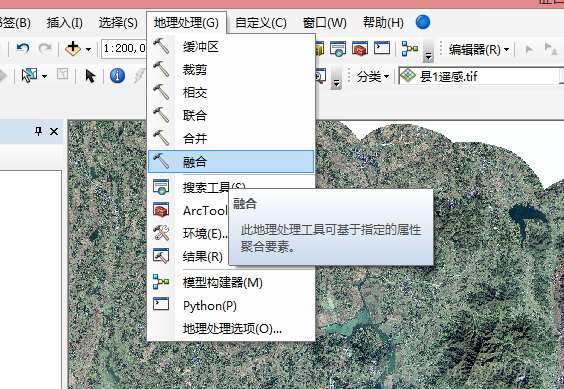Viewport: 564px width, 389px height.
Task: Open the 分类 dropdown menu
Action: pos(373,77)
